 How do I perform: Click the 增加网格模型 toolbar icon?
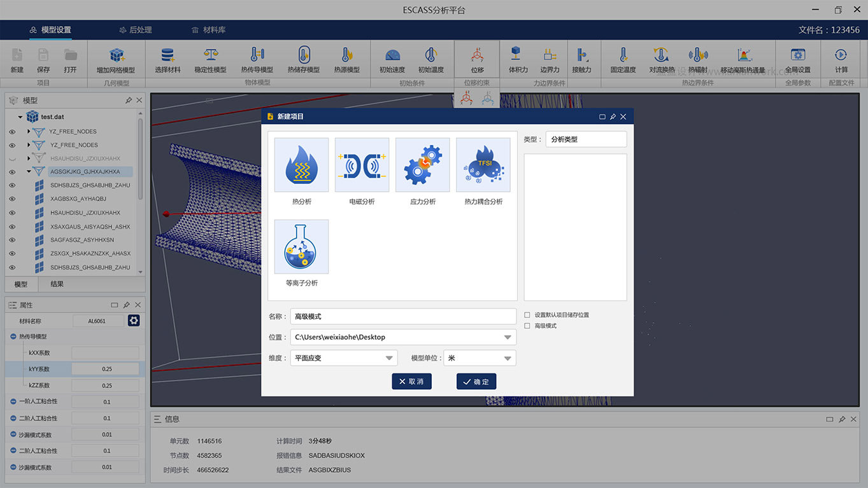(x=116, y=57)
